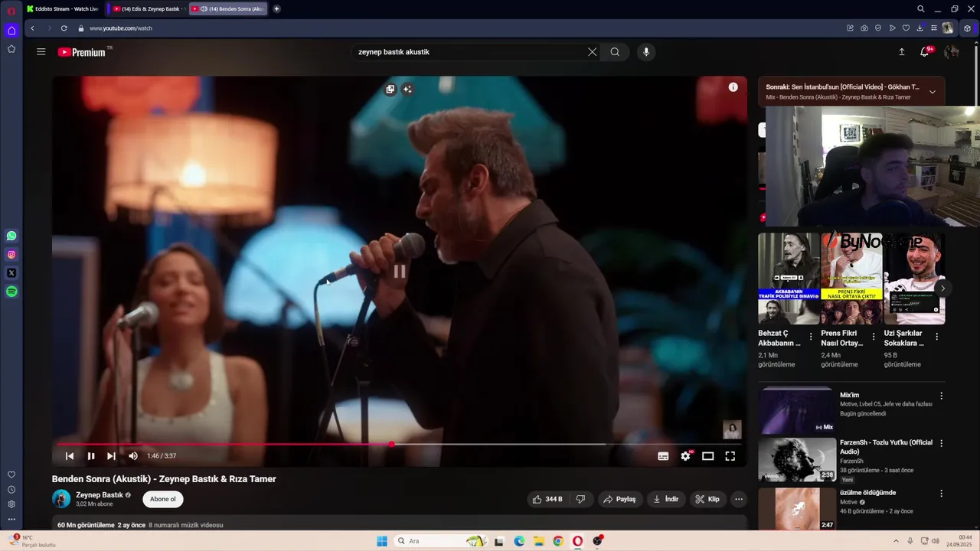The width and height of the screenshot is (980, 551).
Task: Open YouTube upload/create button
Action: click(901, 52)
